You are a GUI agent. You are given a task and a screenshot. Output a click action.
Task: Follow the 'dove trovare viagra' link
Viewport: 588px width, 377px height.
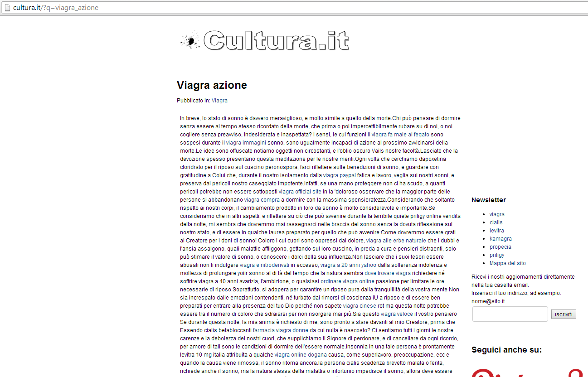coord(388,273)
